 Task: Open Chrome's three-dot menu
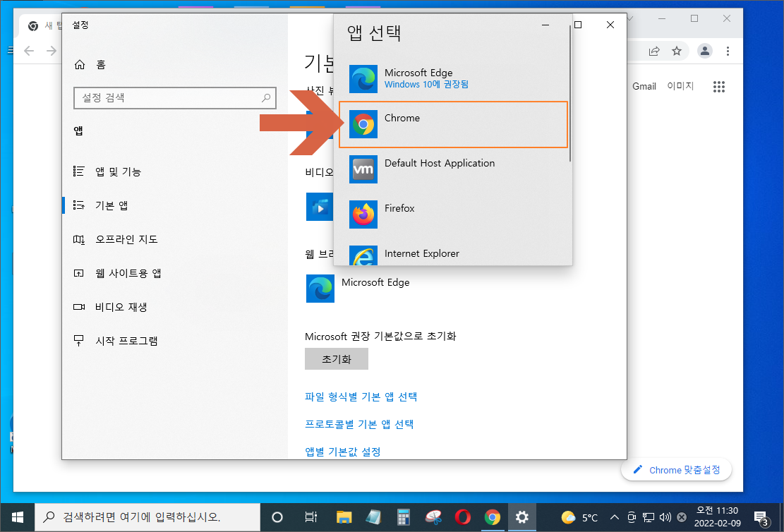coord(728,51)
